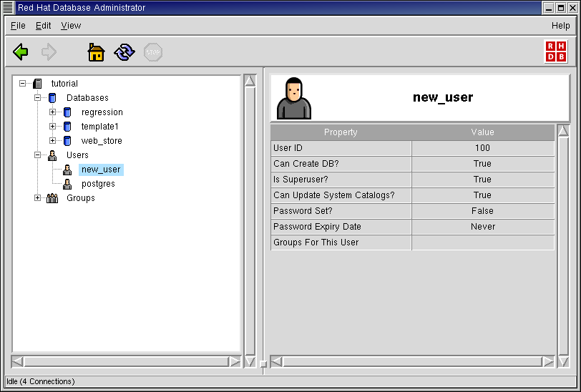581x392 pixels.
Task: Open the File menu
Action: click(18, 26)
